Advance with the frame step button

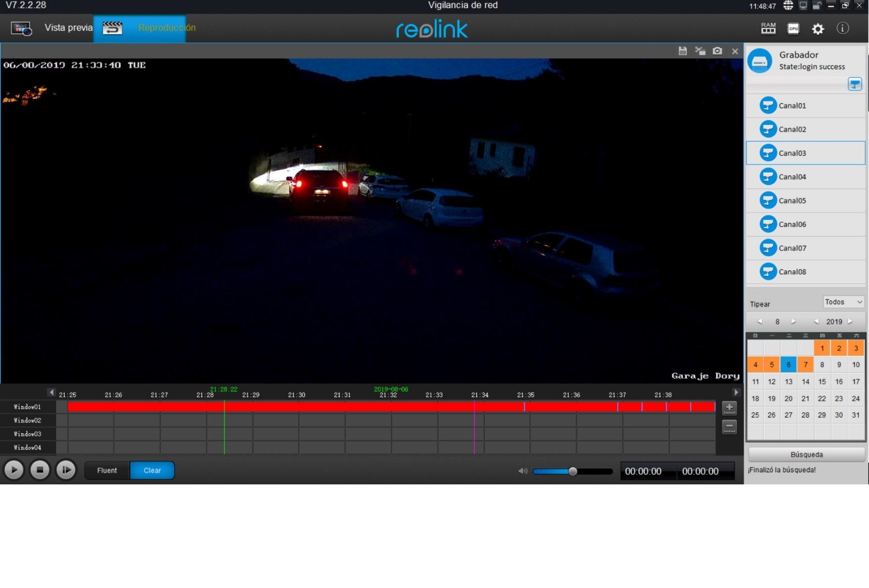point(66,470)
